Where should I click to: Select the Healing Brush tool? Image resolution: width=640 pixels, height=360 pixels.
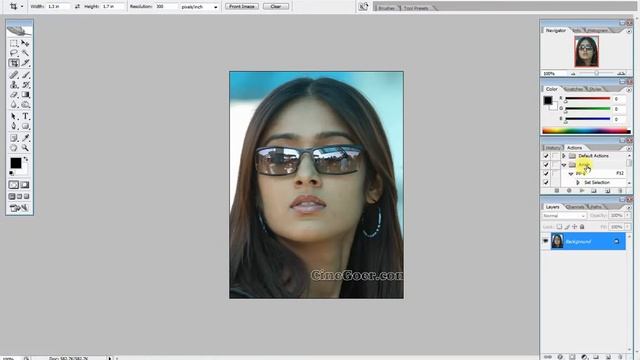(14, 75)
